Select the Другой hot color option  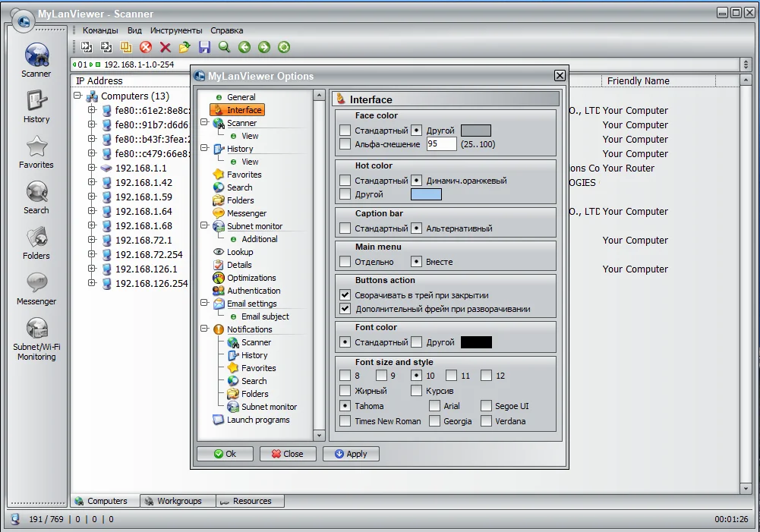coord(345,194)
